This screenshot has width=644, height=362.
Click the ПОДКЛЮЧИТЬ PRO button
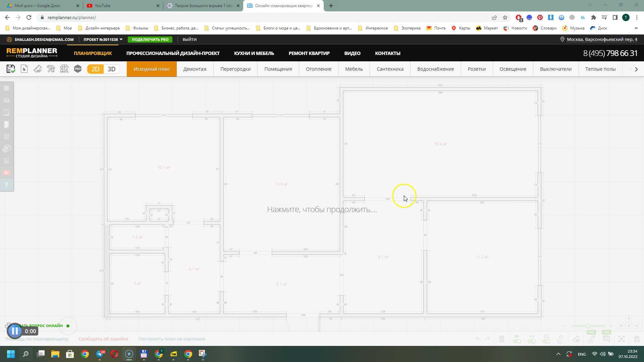150,39
